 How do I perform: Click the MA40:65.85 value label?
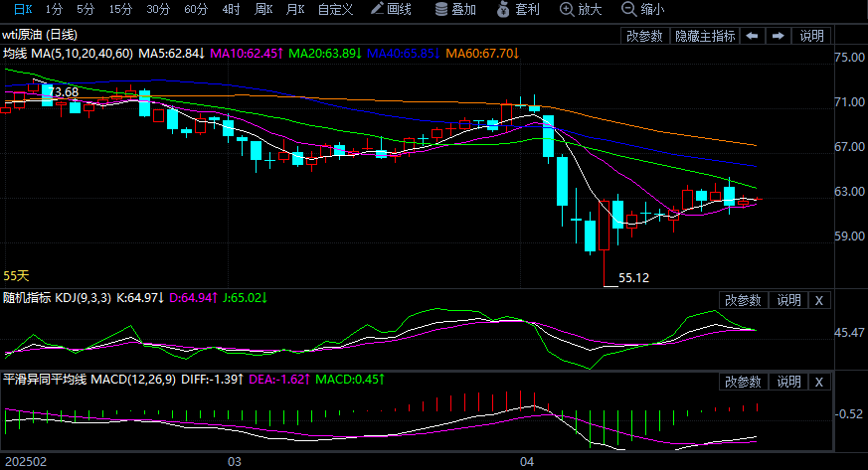coord(404,54)
